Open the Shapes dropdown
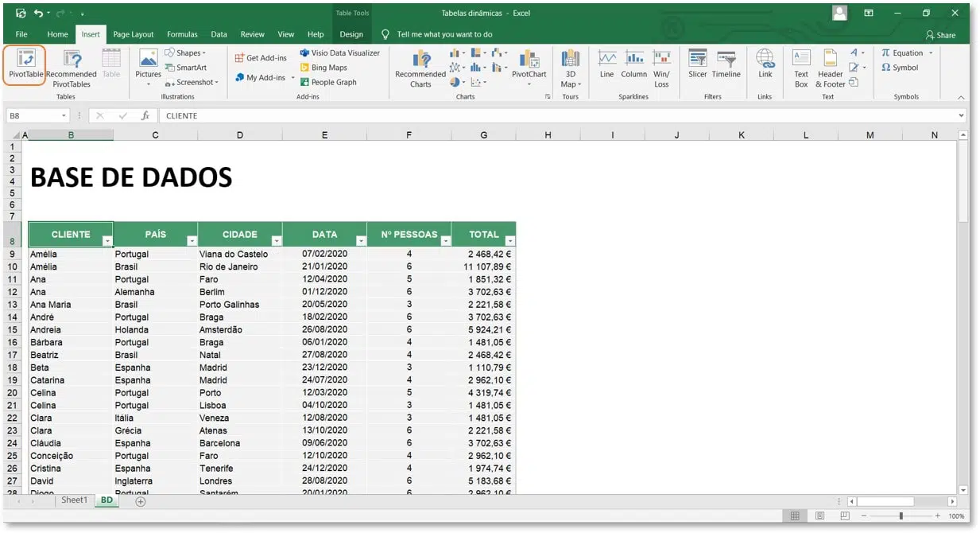 184,53
